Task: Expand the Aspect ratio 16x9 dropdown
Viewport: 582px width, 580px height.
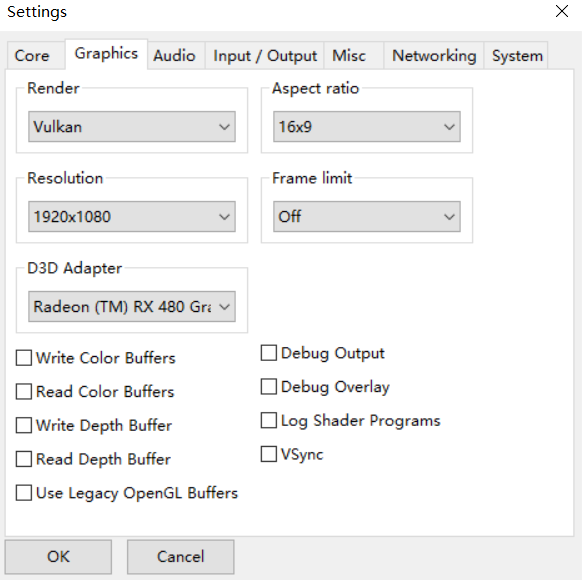Action: [x=367, y=127]
